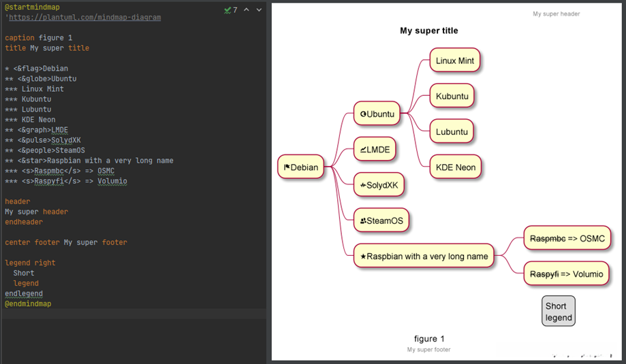Go to previous highlighted problem arrow
The image size is (626, 364).
click(247, 10)
